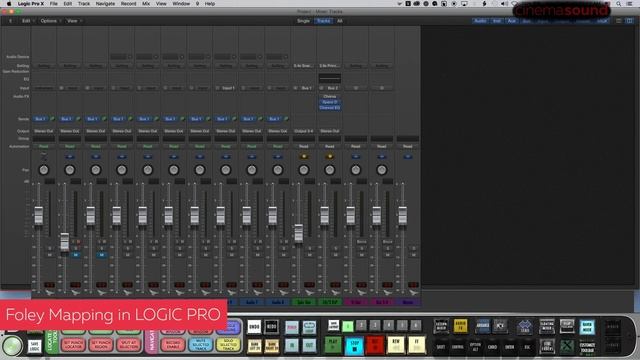Click the SAVE LOGIC button
Screen dimensions: 640x360
tap(35, 347)
